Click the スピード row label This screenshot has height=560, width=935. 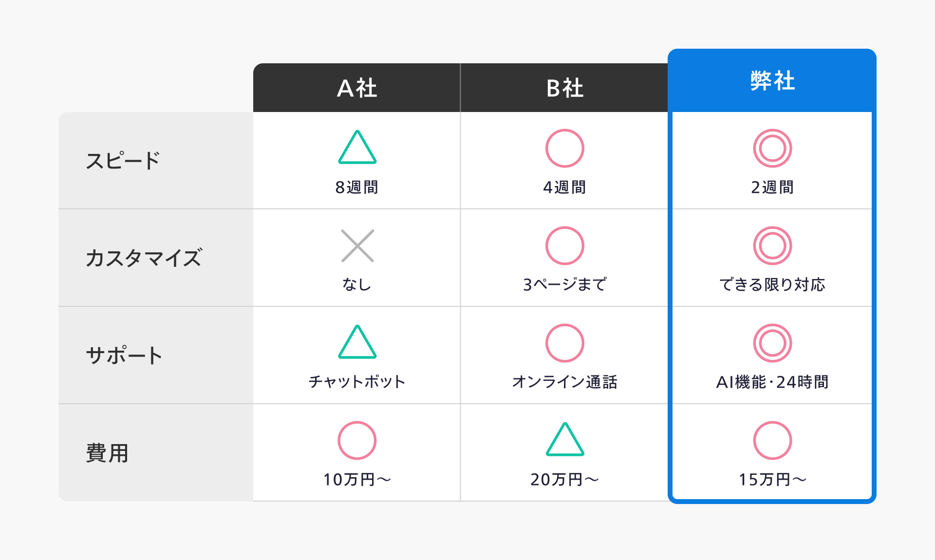click(123, 161)
